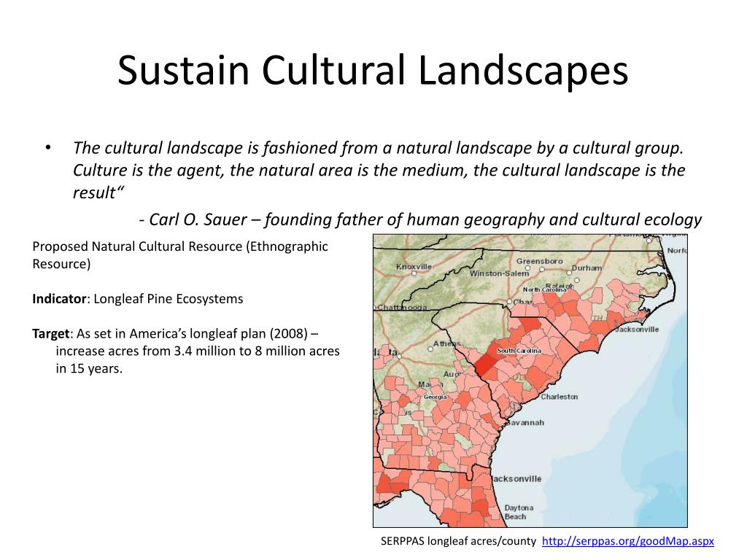The image size is (747, 560).
Task: Select the Carl O. Sauer attribution line
Action: (x=421, y=219)
